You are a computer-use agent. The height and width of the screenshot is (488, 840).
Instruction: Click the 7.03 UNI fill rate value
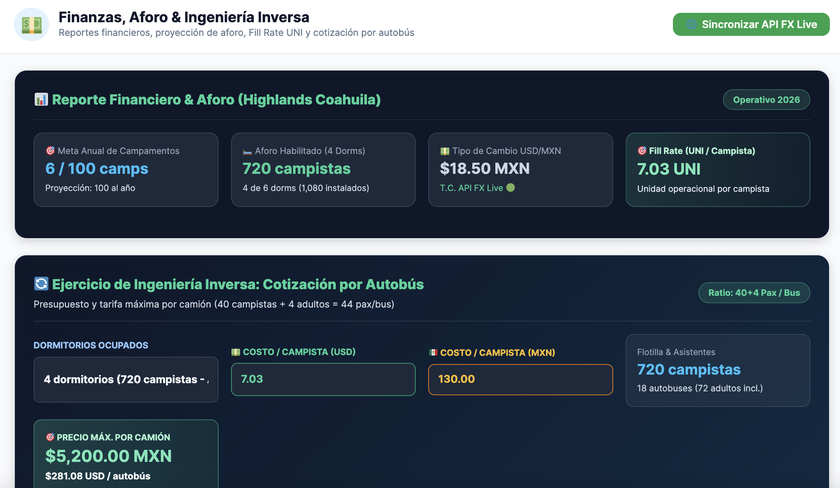(x=669, y=169)
